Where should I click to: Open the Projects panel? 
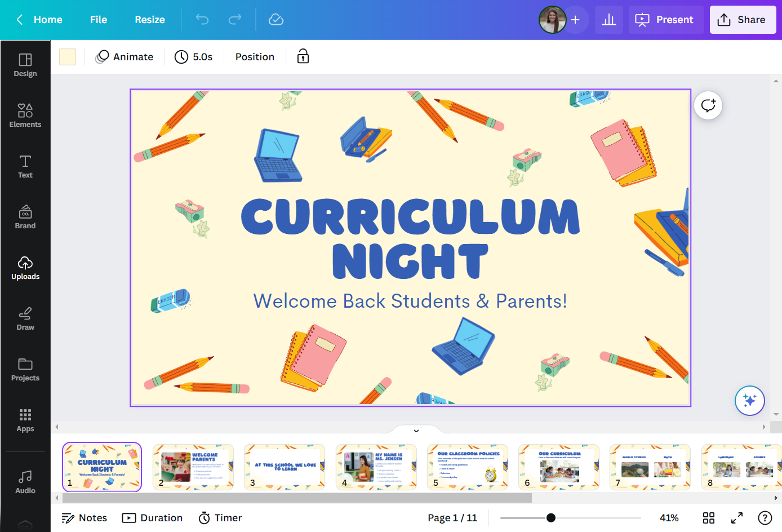point(25,370)
